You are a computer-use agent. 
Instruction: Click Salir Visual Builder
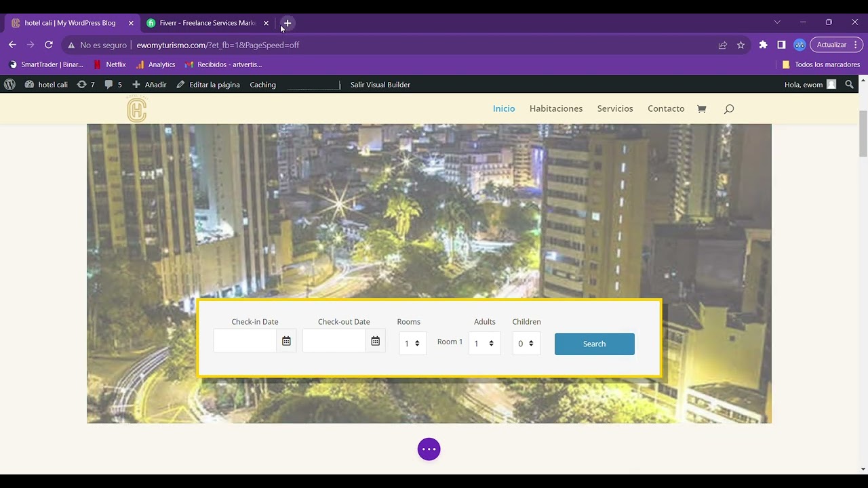click(x=380, y=85)
